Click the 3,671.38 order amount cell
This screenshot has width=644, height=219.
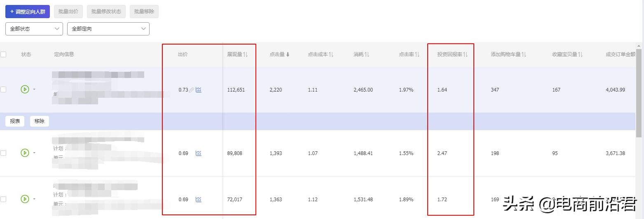pyautogui.click(x=615, y=153)
